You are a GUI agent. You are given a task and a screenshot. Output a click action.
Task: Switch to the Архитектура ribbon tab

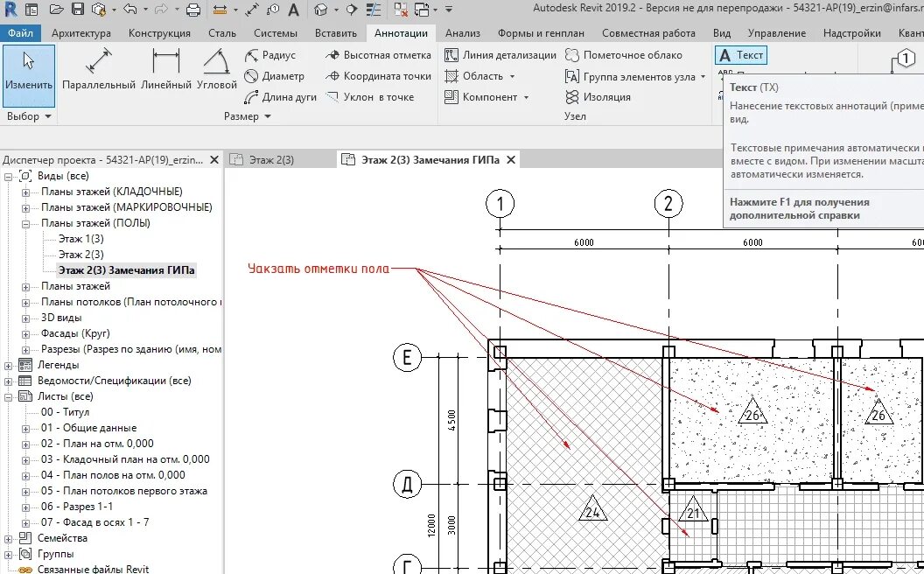80,33
